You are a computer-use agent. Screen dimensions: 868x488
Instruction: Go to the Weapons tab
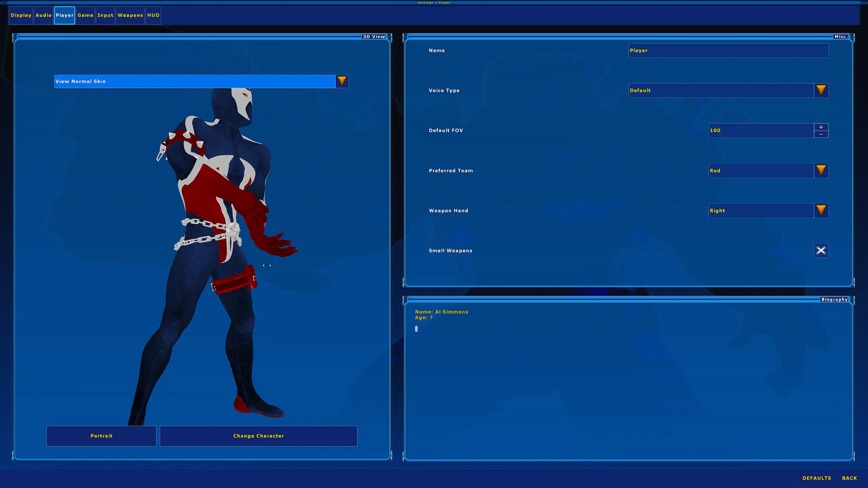[x=130, y=15]
